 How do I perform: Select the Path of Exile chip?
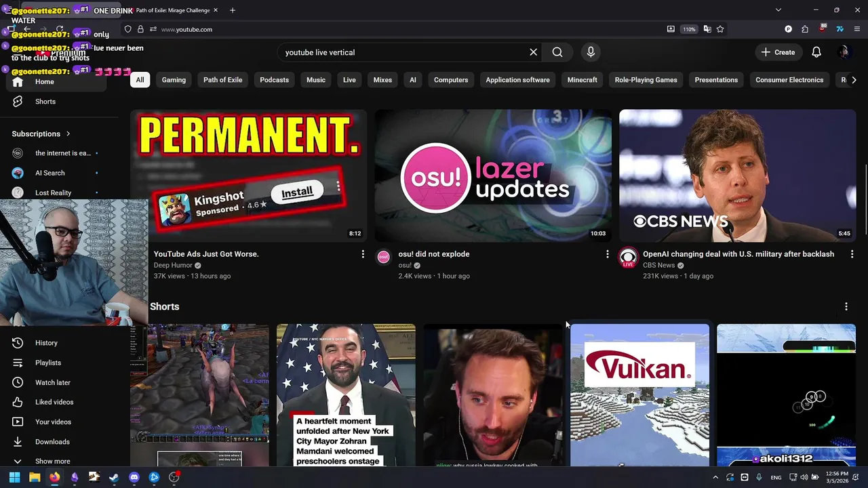coord(222,80)
